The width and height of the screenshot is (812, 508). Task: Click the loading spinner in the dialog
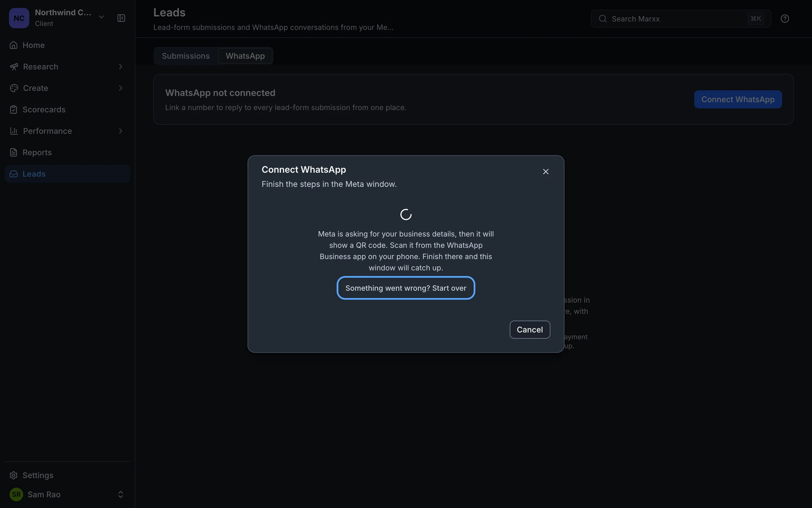[406, 214]
